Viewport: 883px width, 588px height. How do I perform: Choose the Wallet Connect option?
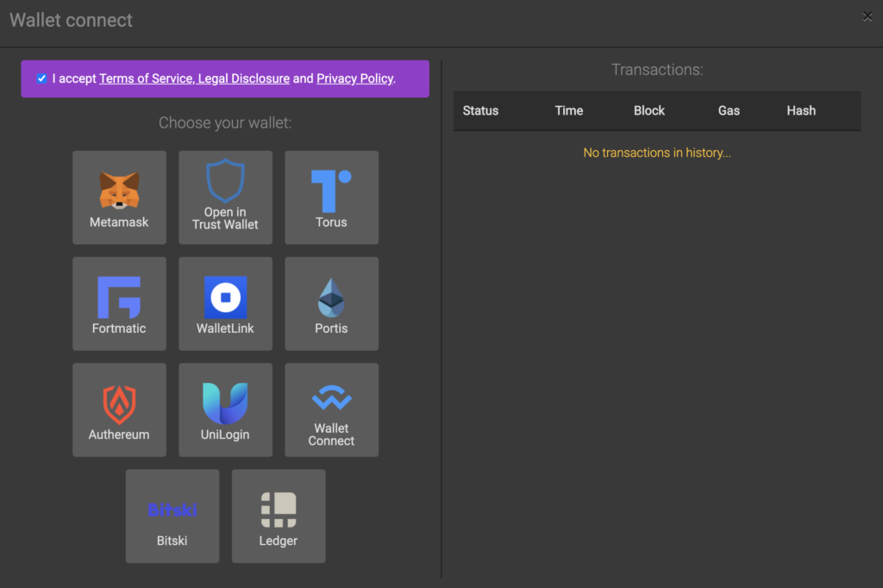pyautogui.click(x=331, y=410)
